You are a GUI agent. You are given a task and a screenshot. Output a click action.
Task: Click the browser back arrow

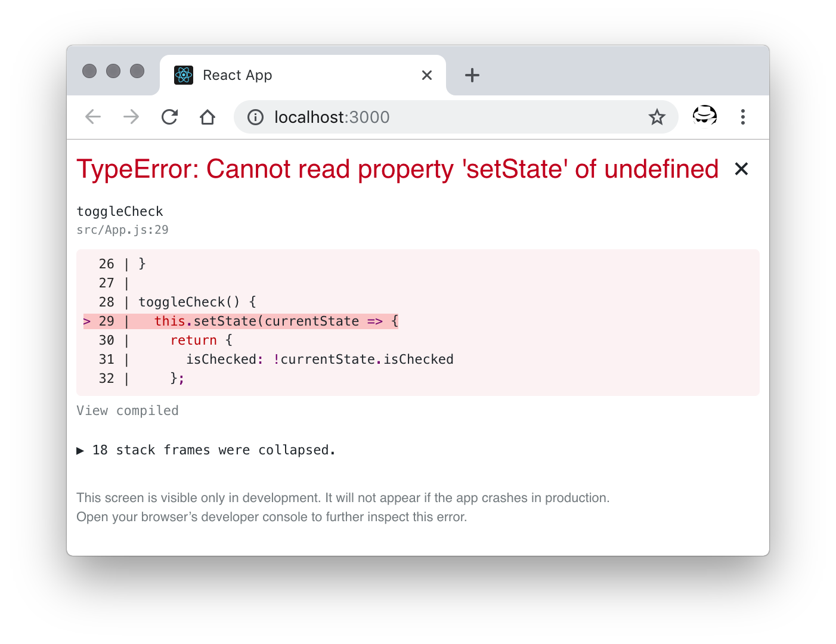pyautogui.click(x=93, y=117)
